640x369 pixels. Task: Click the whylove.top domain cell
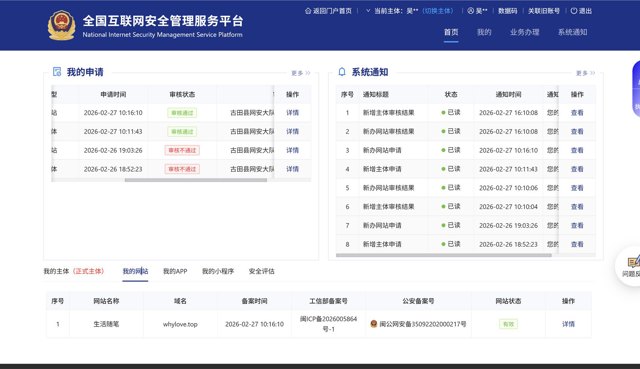[180, 324]
